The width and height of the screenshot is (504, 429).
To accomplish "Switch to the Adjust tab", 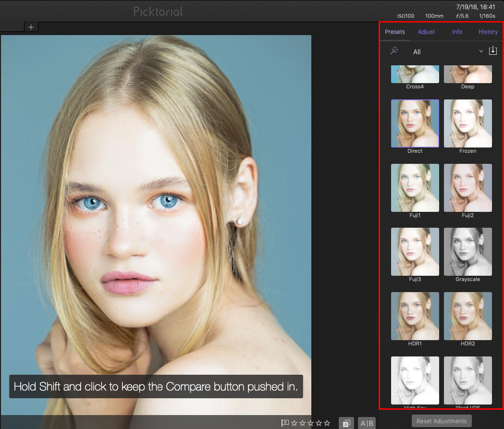I will 426,32.
